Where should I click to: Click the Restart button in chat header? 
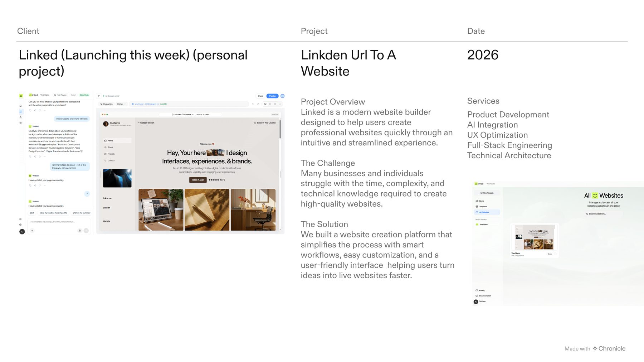pyautogui.click(x=73, y=95)
